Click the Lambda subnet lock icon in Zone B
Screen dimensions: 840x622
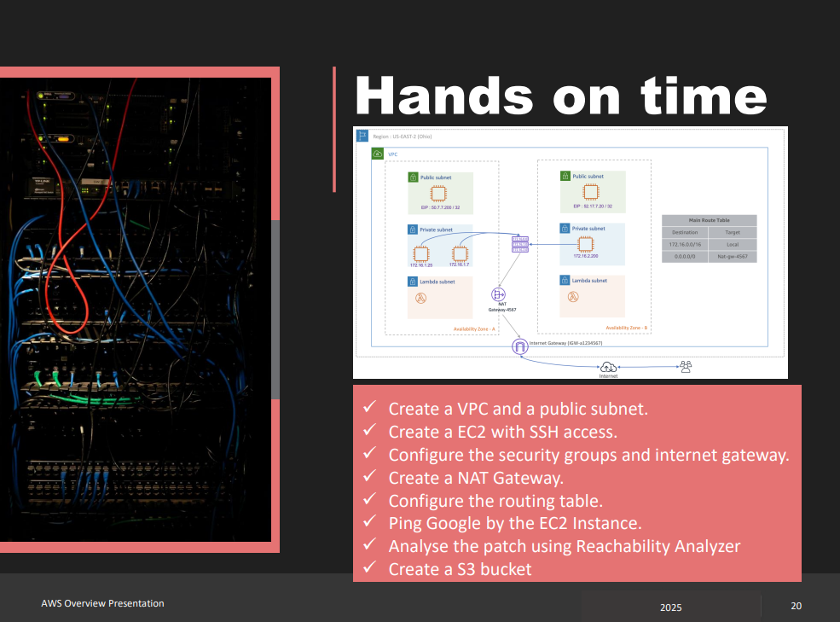(x=565, y=281)
